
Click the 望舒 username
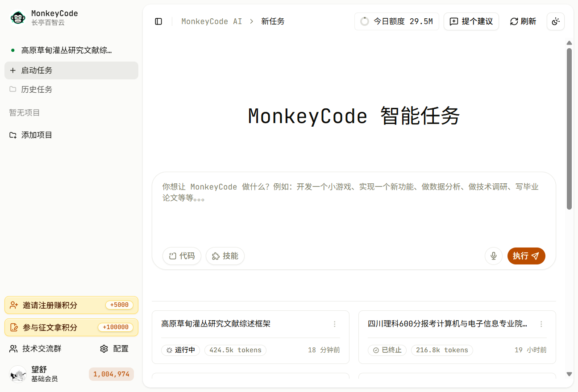[39, 369]
